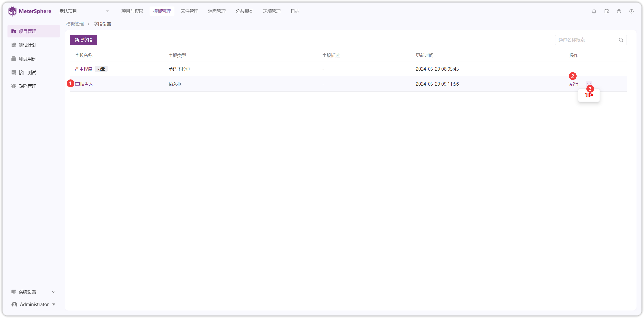
Task: Open the more actions ellipsis for 报告人
Action: coord(589,84)
